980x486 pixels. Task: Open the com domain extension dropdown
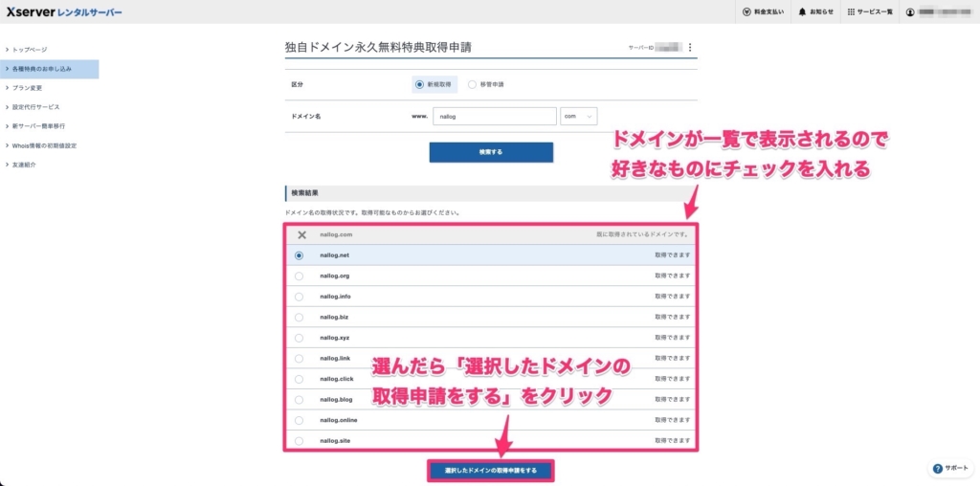(579, 116)
